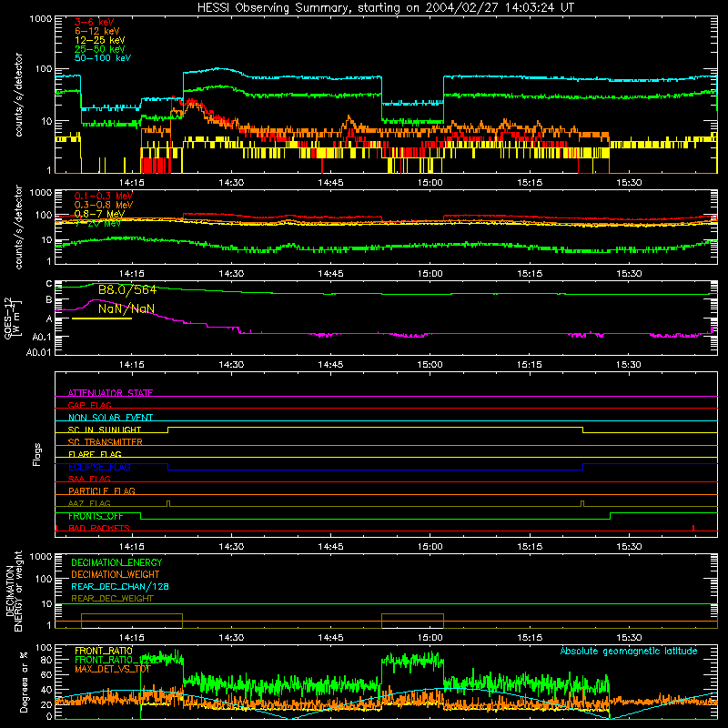The width and height of the screenshot is (728, 728).
Task: Click the "ATTENUATOR_STATE" flag label
Action: coord(110,393)
